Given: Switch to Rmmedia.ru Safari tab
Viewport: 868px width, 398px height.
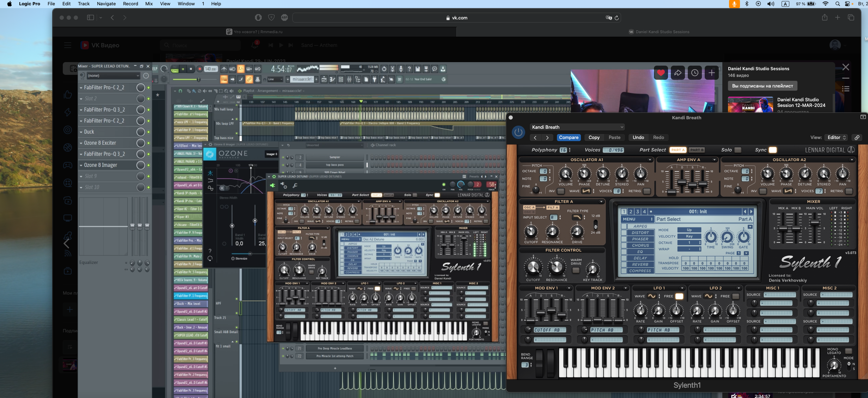Looking at the screenshot, I should pyautogui.click(x=254, y=32).
